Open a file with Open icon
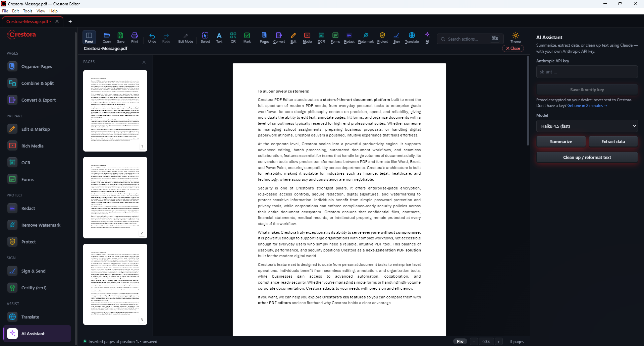The width and height of the screenshot is (644, 346). pos(107,38)
